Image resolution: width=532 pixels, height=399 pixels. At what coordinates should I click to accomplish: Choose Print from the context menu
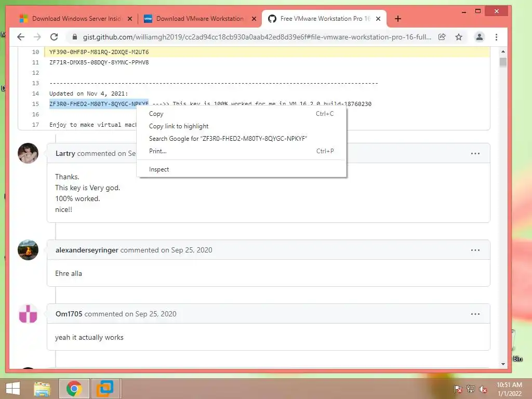241,151
